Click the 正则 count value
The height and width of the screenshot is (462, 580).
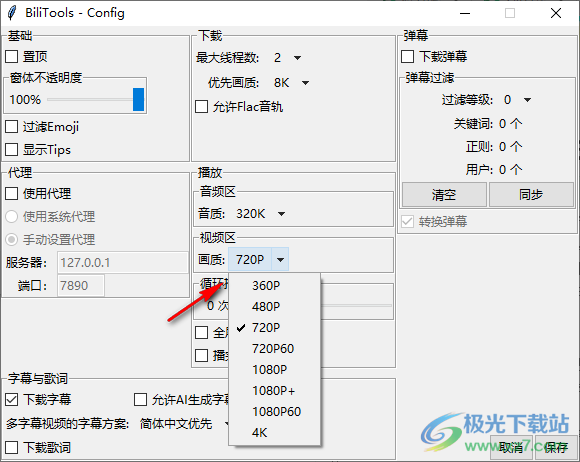tap(510, 147)
